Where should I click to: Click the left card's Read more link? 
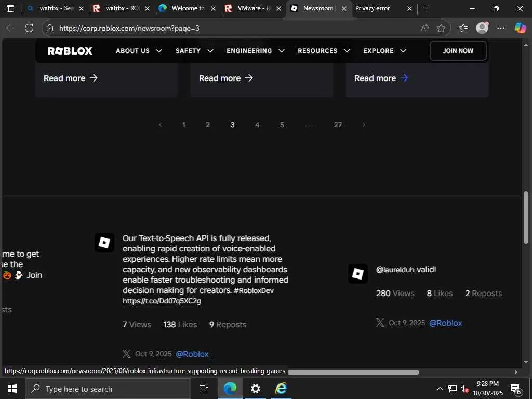pyautogui.click(x=71, y=78)
